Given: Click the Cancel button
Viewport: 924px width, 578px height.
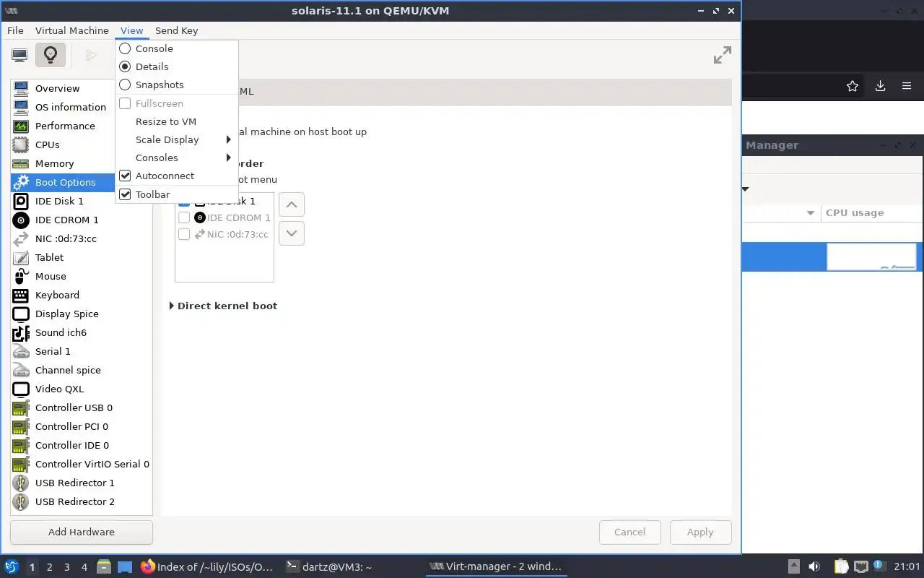Looking at the screenshot, I should point(630,532).
